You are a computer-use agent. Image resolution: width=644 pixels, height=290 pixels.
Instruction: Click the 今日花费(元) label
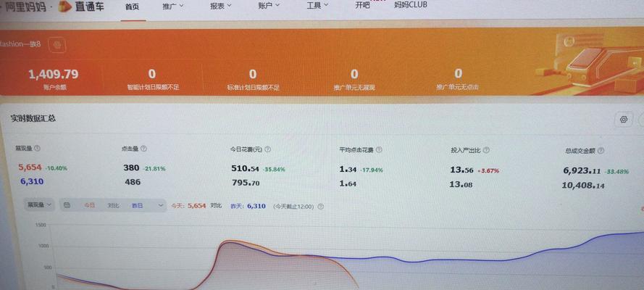(x=246, y=149)
